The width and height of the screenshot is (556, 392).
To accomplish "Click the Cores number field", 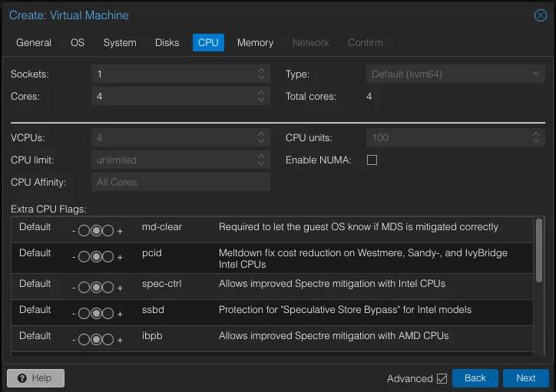I will [173, 97].
